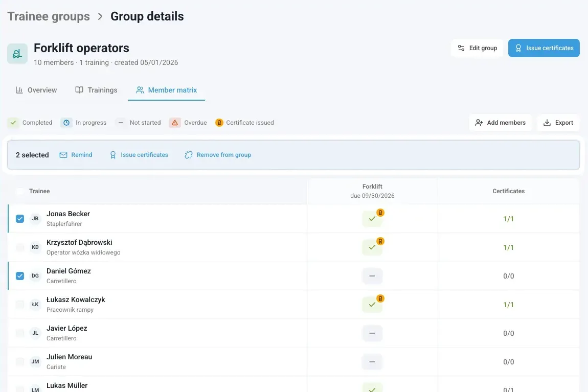
Task: Click Julien Moreau's not started Forklift status
Action: pyautogui.click(x=372, y=362)
